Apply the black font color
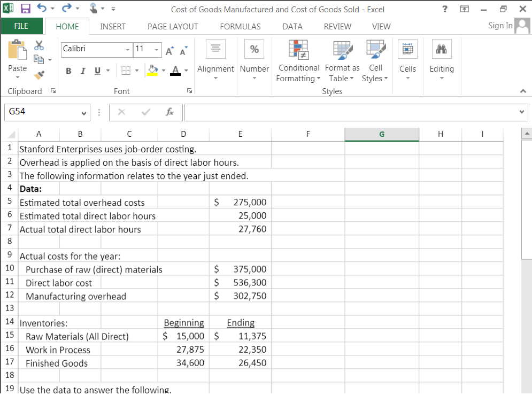Screen dimensions: 532x395 (175, 70)
